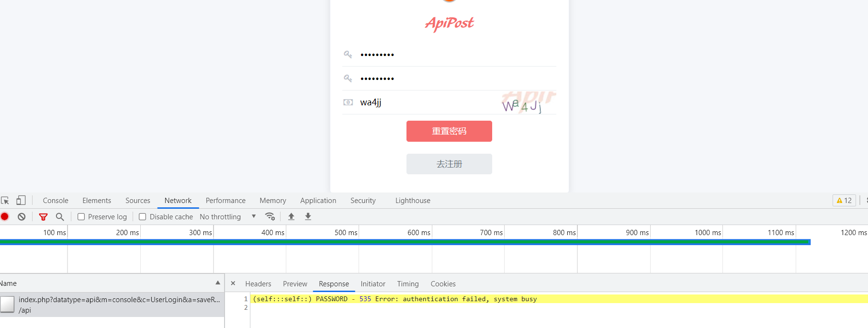
Task: Show request Timing tab
Action: coord(408,284)
